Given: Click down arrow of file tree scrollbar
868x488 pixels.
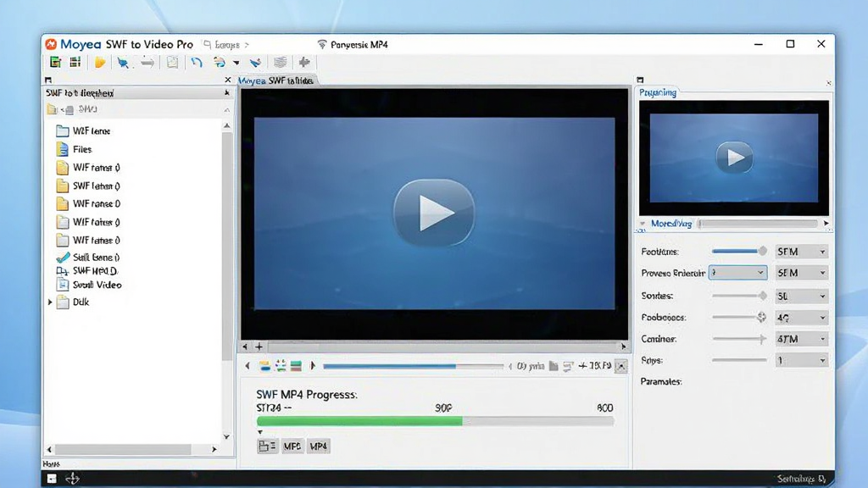Looking at the screenshot, I should coord(226,436).
